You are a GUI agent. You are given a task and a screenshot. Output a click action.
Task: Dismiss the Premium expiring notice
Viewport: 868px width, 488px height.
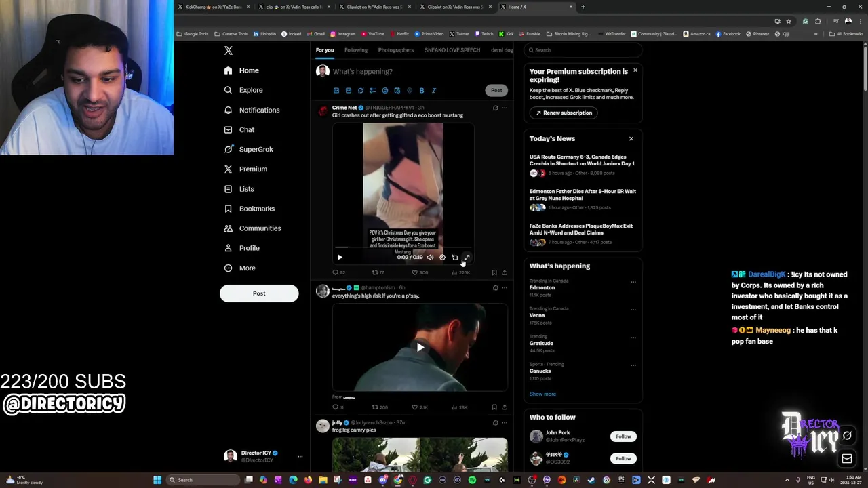coord(635,70)
